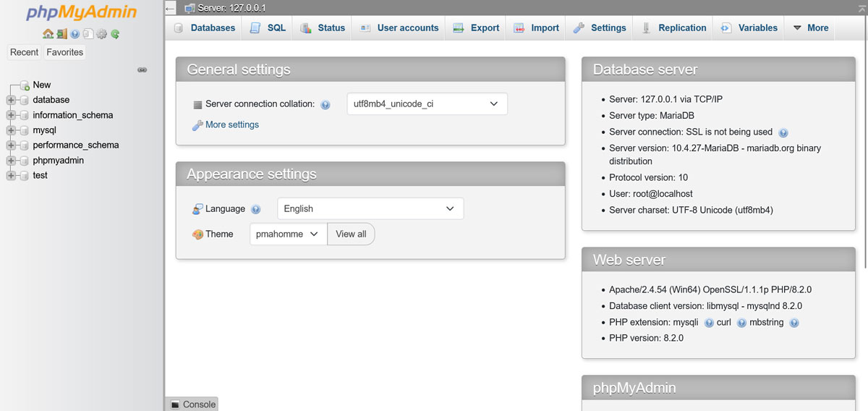Click the View all themes button

(x=351, y=234)
